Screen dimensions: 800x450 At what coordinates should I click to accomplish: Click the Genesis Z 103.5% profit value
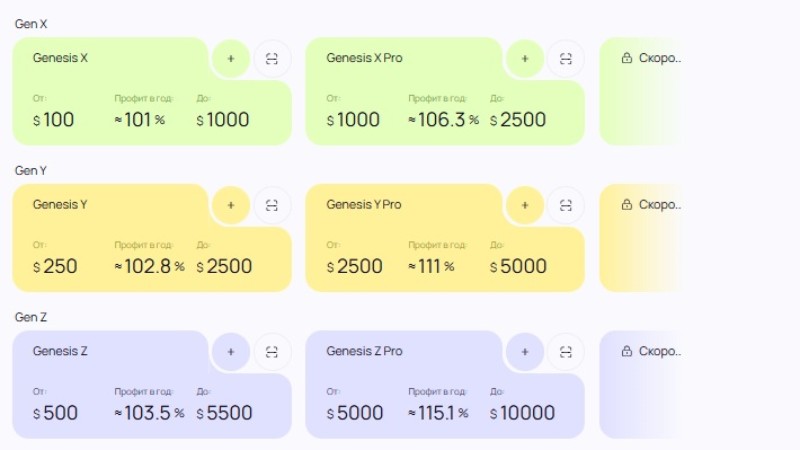pos(150,413)
